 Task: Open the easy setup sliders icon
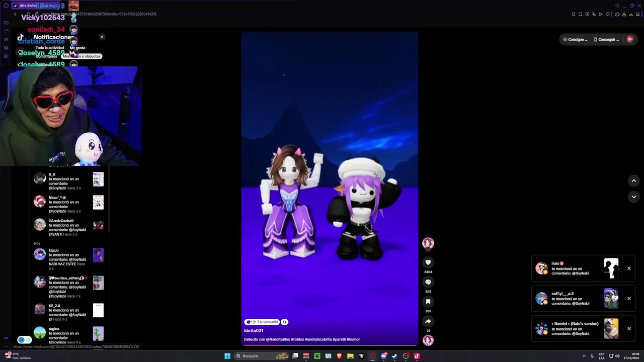coord(638,14)
